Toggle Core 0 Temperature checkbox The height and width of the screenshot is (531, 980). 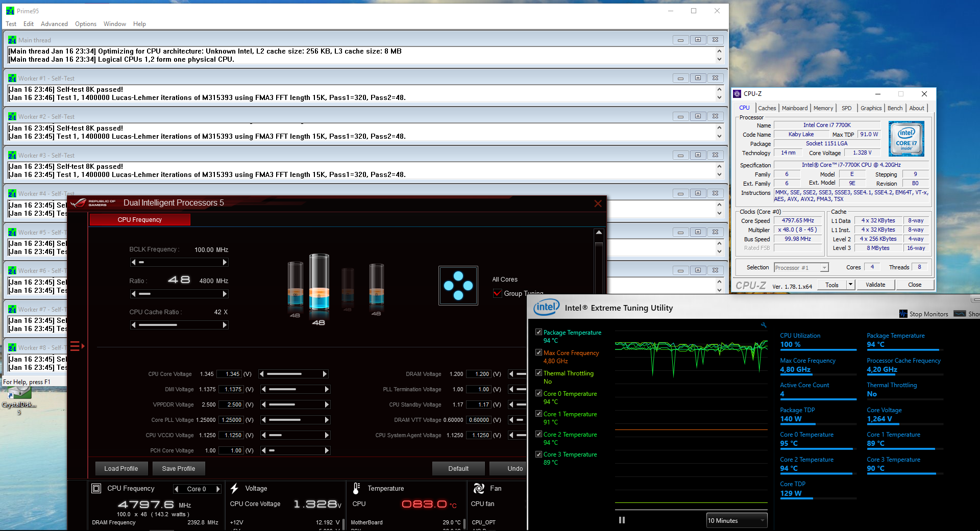tap(538, 393)
